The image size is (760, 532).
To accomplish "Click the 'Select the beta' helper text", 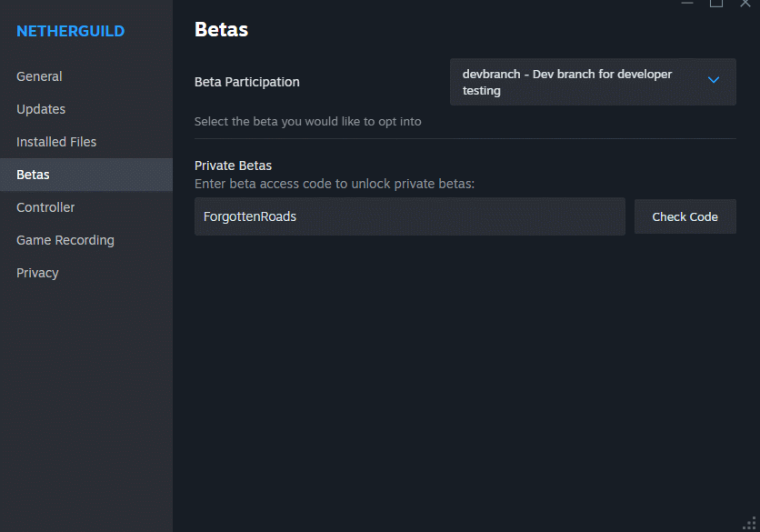I will click(x=307, y=121).
